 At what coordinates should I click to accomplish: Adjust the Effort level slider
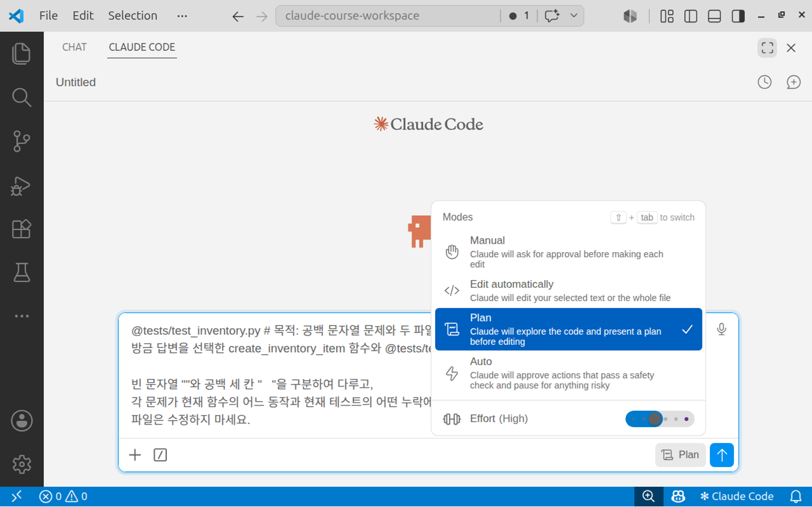660,419
